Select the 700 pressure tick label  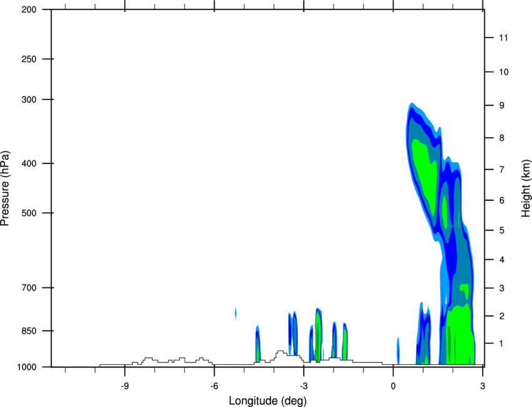point(29,288)
